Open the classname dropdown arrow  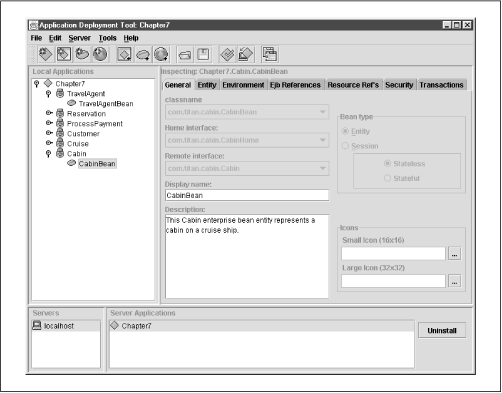point(322,112)
